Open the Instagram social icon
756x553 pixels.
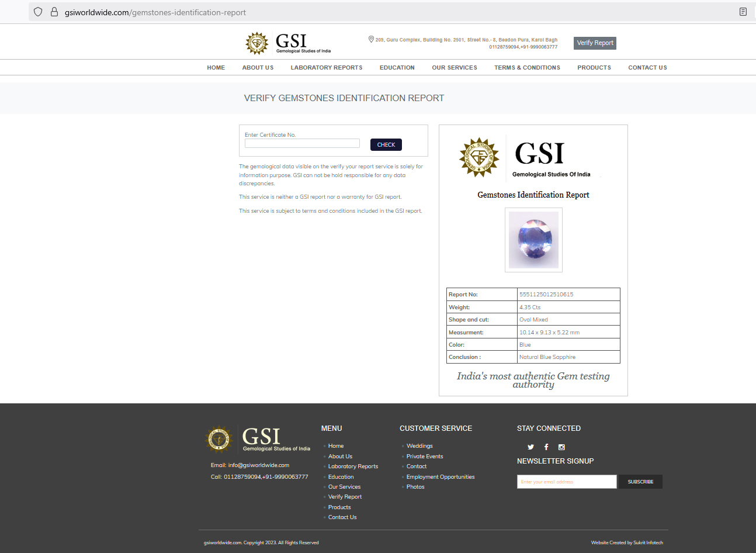point(561,447)
